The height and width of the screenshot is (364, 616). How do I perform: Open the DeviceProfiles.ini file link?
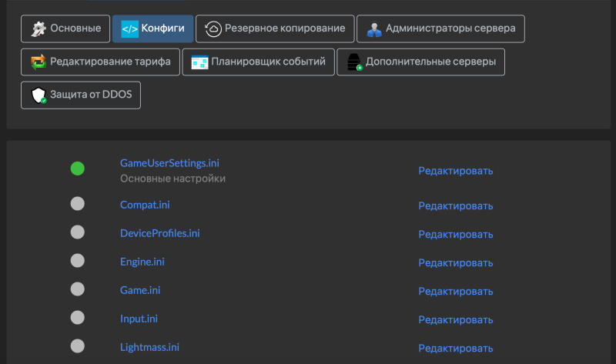[x=159, y=233]
